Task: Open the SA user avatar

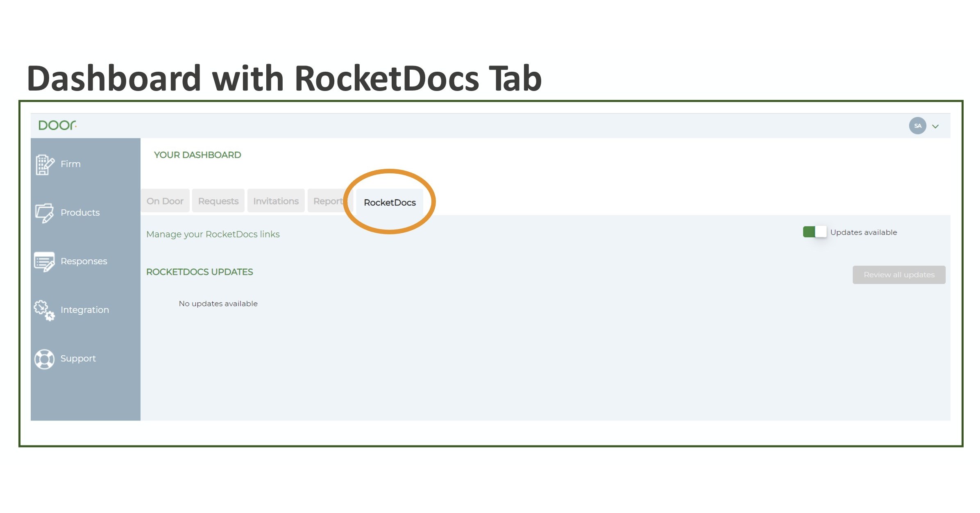Action: click(x=918, y=126)
